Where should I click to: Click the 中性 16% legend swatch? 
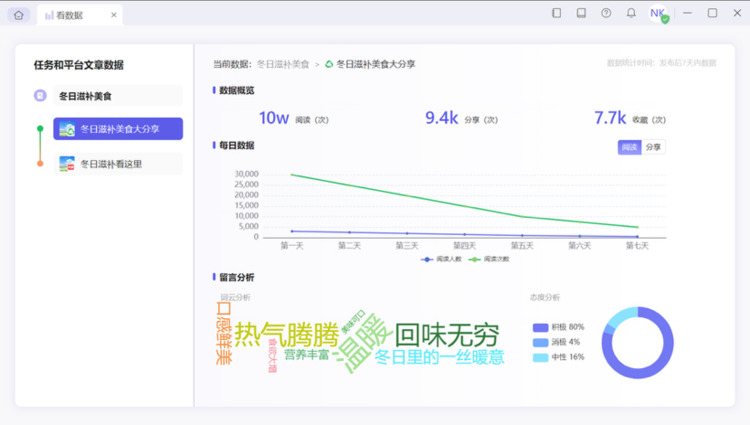(540, 358)
